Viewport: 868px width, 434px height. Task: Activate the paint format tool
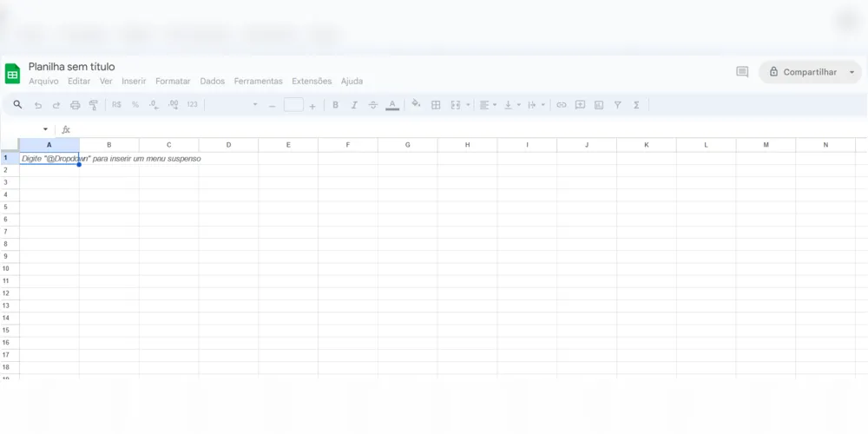click(x=94, y=105)
